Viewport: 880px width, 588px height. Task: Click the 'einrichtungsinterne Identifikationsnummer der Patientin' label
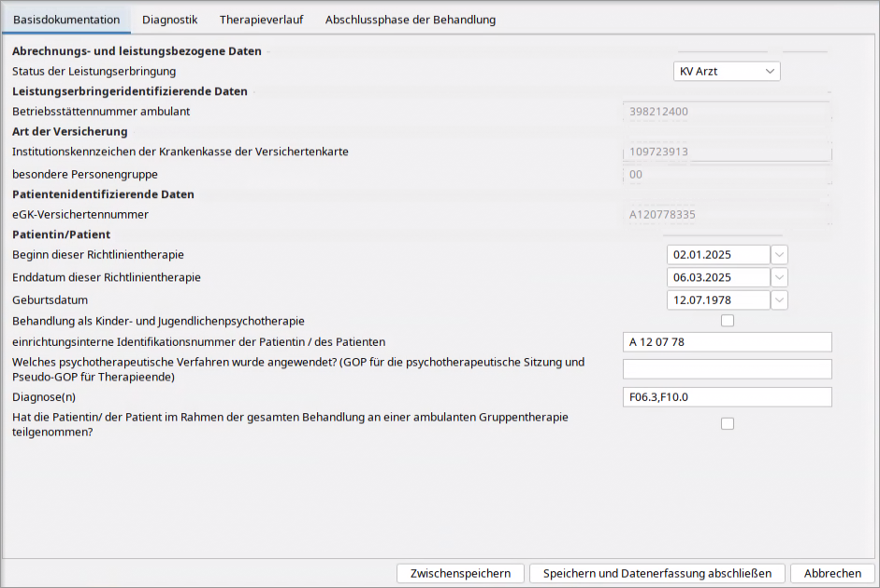198,342
